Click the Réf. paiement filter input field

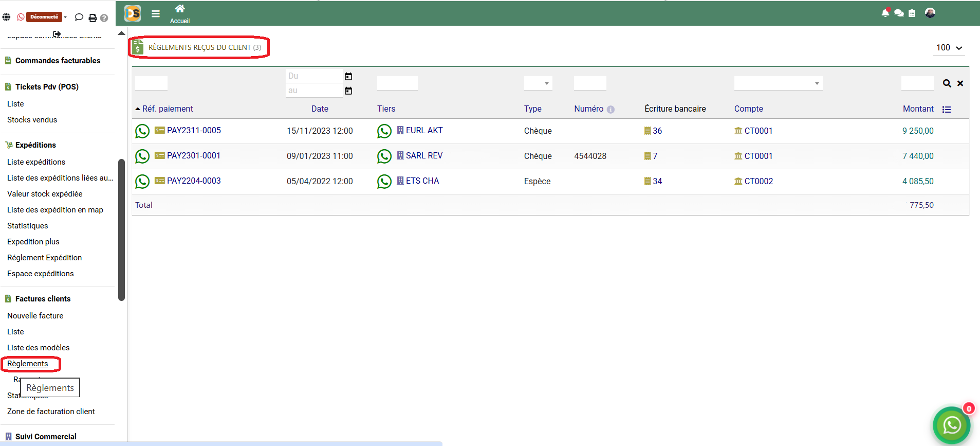[151, 83]
